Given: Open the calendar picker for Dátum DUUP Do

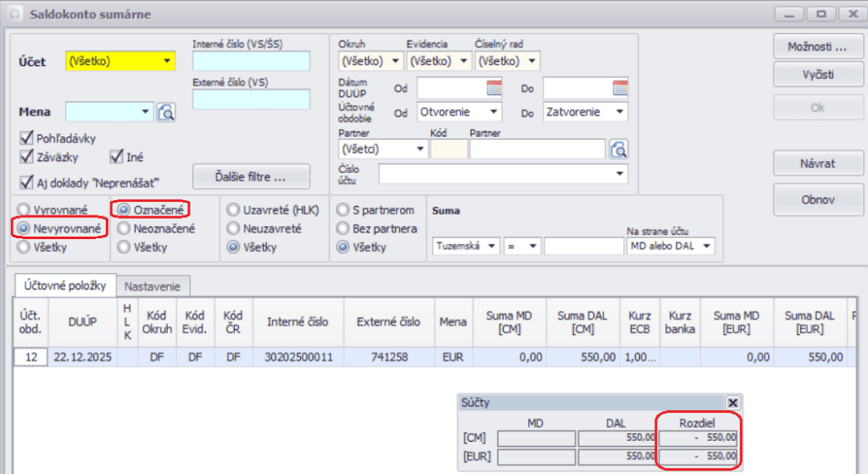Looking at the screenshot, I should pos(620,87).
